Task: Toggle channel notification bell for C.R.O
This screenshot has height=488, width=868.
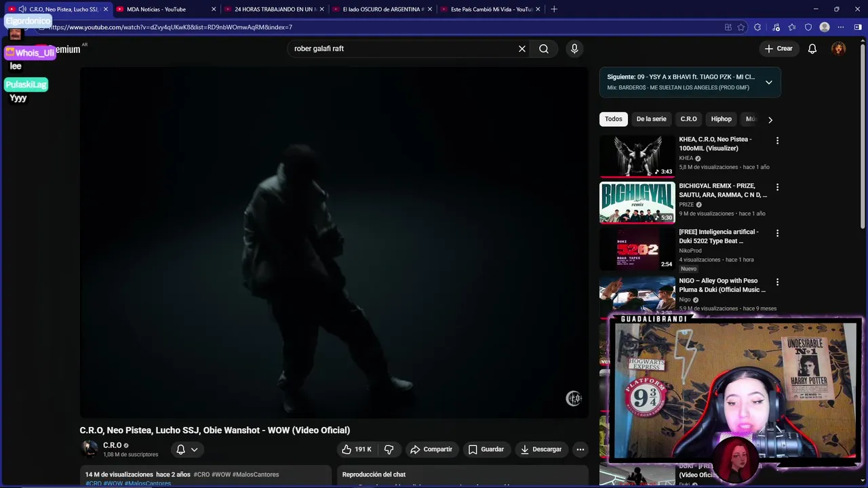Action: point(186,449)
